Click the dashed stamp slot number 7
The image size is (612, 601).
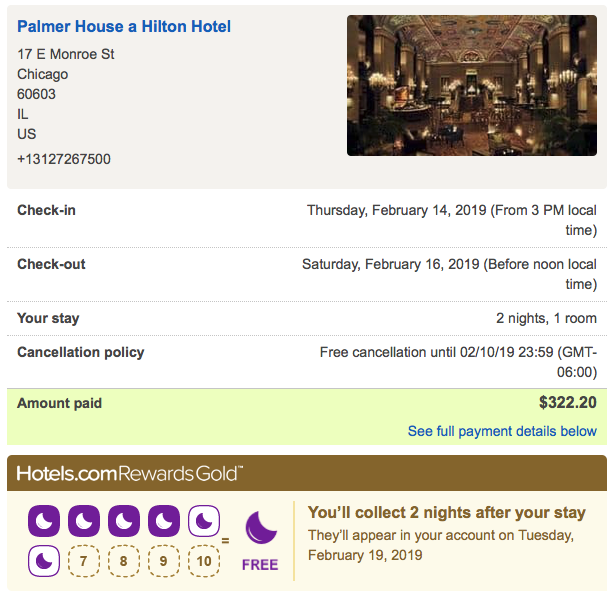[x=84, y=561]
